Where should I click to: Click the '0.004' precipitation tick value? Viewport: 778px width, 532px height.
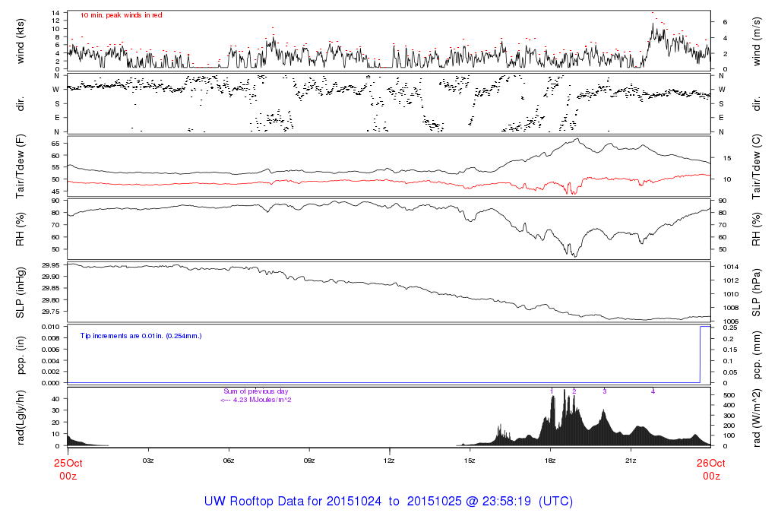tap(51, 361)
